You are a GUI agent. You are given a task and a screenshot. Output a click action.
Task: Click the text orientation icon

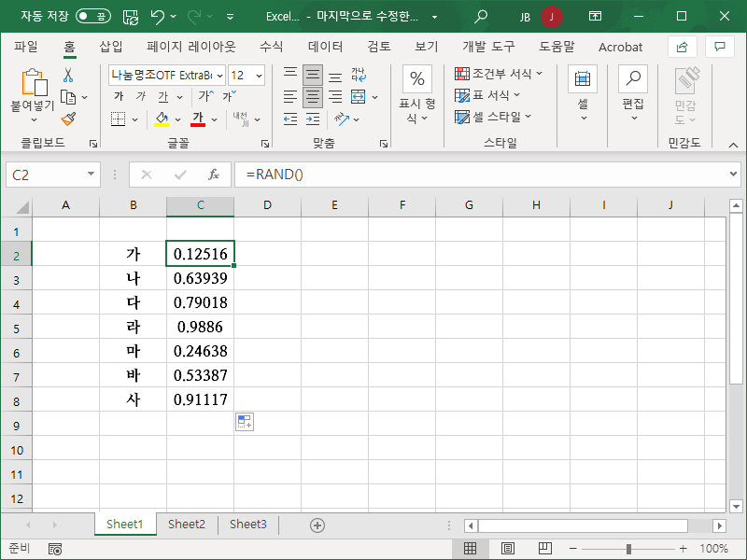pos(342,119)
